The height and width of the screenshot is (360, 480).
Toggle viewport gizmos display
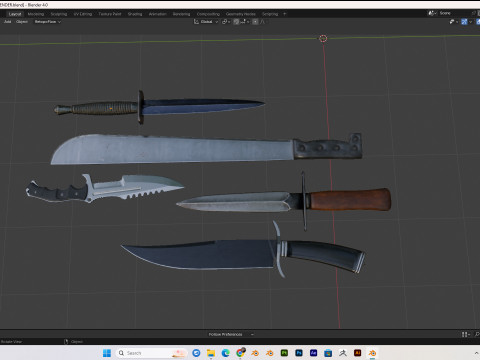pos(464,22)
